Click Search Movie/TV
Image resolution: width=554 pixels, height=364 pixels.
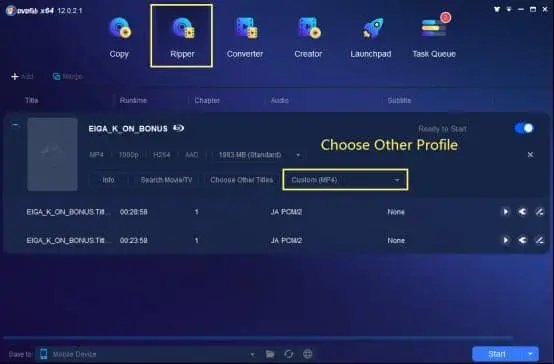tap(166, 180)
